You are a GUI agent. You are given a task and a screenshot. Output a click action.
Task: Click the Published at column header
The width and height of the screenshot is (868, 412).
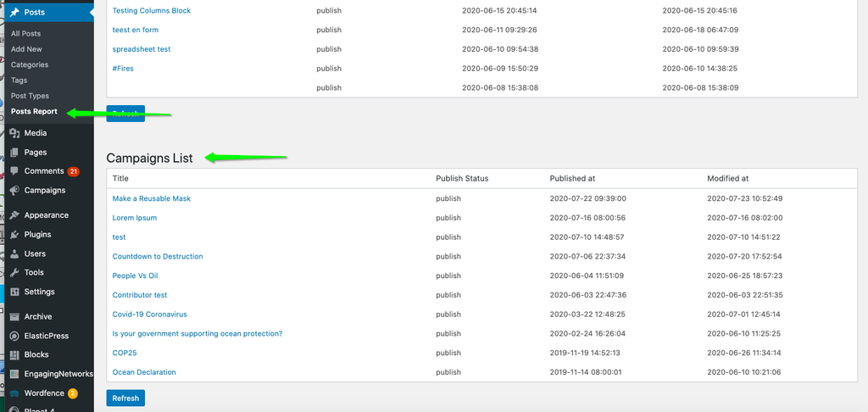572,179
